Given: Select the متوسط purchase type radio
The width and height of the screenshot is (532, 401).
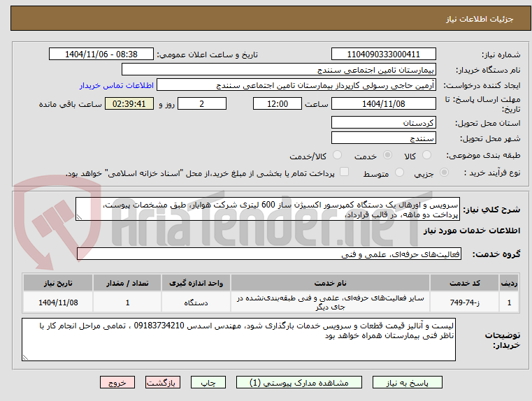Looking at the screenshot, I should pos(399,173).
